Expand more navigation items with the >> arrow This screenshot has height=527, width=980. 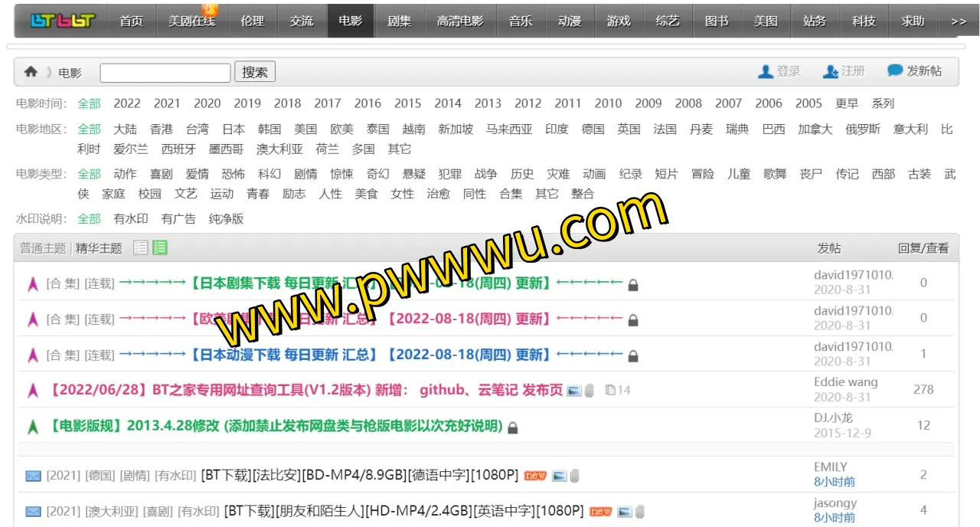click(x=958, y=21)
